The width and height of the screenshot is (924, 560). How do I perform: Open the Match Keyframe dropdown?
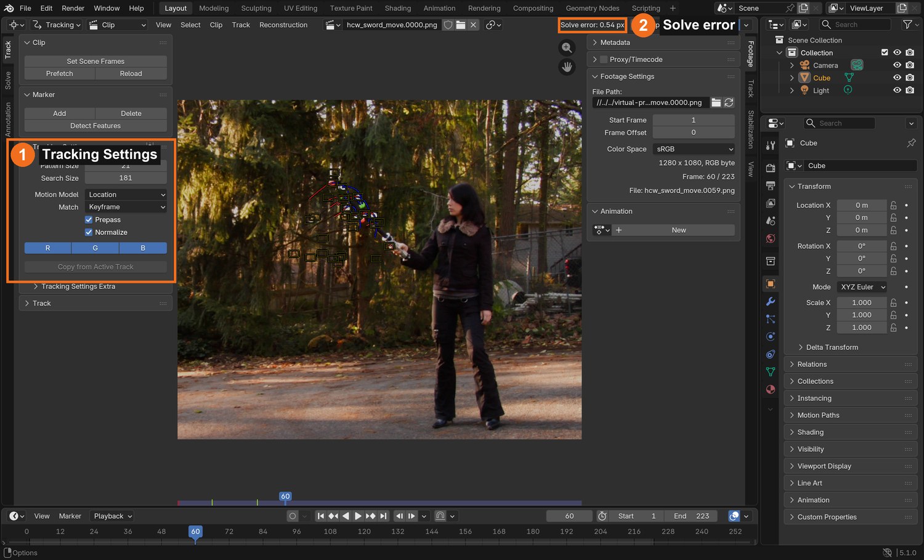126,207
